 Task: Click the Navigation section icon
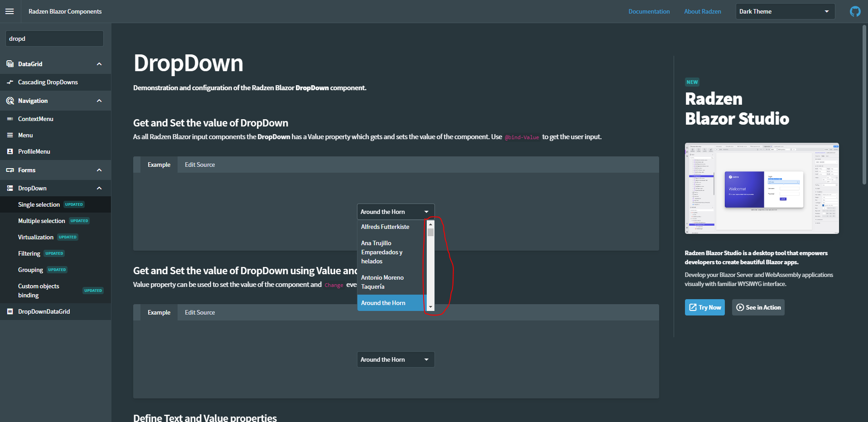point(10,101)
